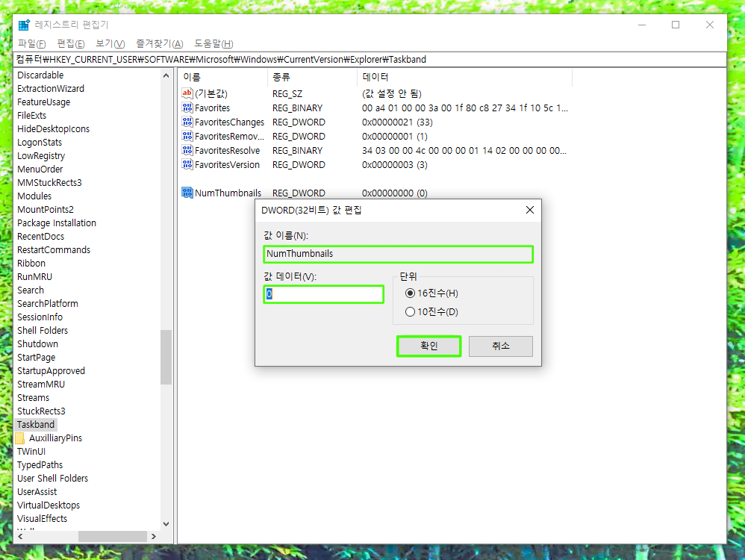Select the FavoritesRemov... DWORD icon
The width and height of the screenshot is (745, 560).
click(x=187, y=136)
